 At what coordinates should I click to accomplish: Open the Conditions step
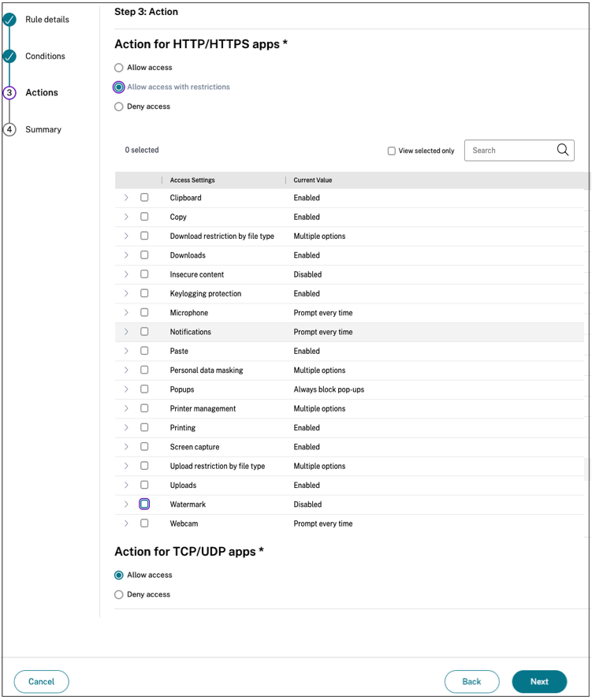point(45,56)
